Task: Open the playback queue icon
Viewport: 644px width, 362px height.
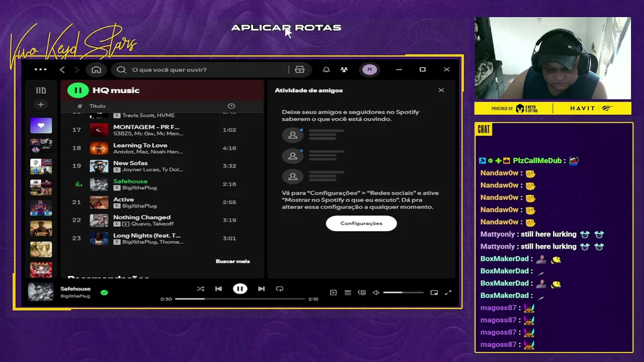Action: (x=348, y=293)
